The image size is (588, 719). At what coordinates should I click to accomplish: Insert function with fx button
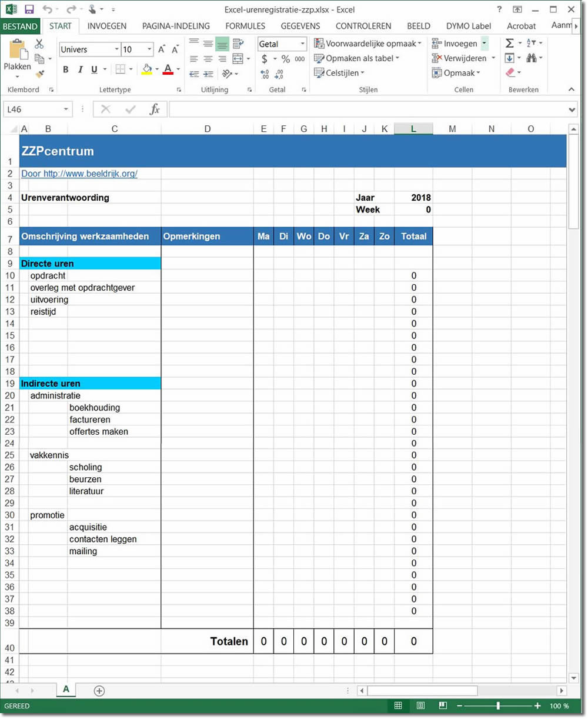[155, 109]
